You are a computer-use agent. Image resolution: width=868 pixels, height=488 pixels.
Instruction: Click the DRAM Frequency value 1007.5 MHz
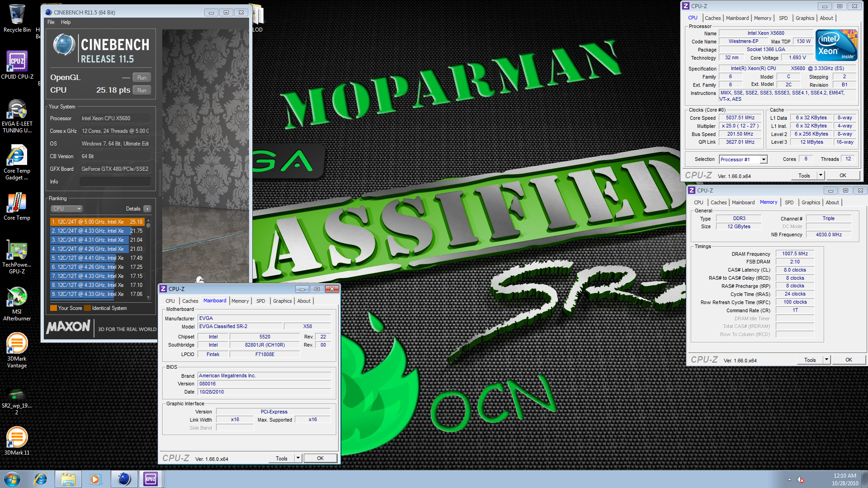795,254
